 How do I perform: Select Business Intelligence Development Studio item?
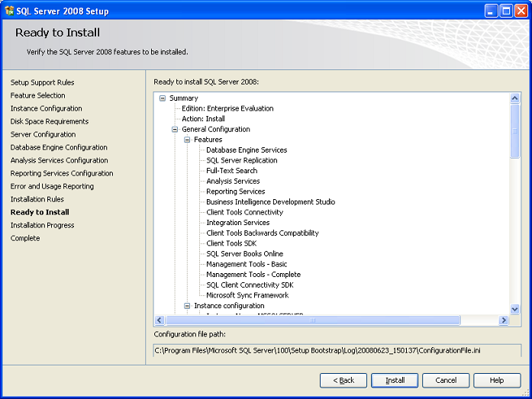pyautogui.click(x=270, y=202)
